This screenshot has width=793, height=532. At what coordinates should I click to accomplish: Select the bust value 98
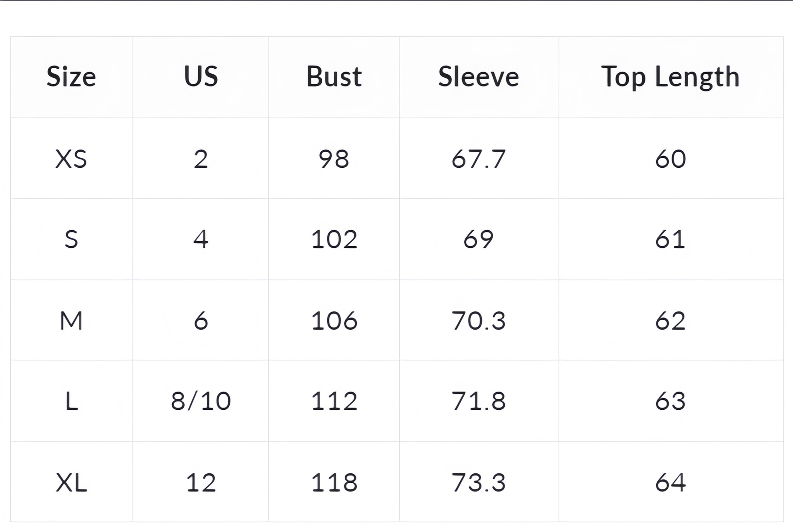[x=334, y=159]
